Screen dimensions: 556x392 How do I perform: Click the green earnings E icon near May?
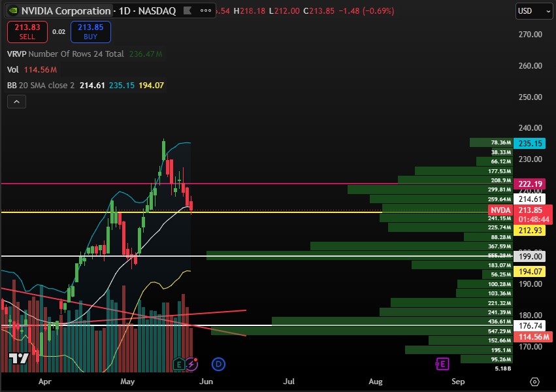pos(179,364)
